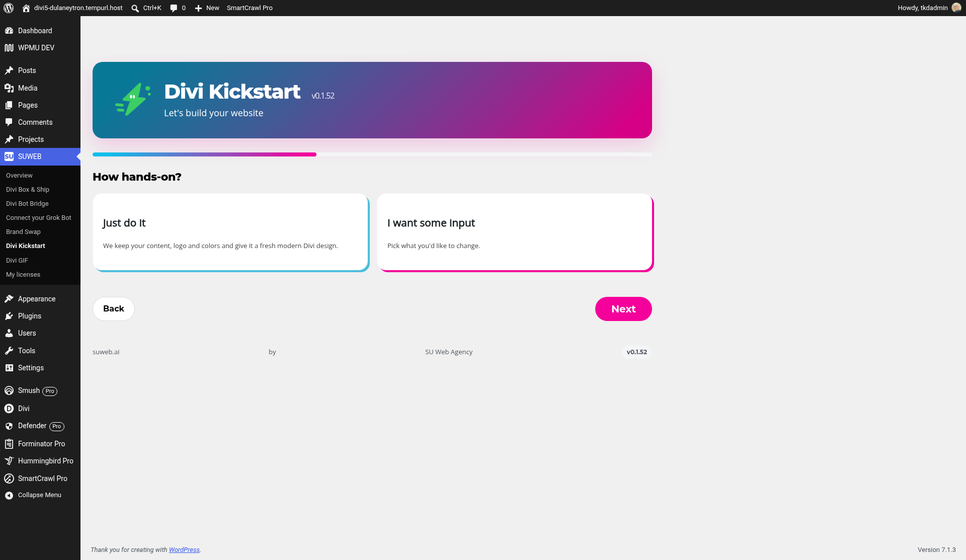Click the plus icon next to New
Image resolution: width=966 pixels, height=560 pixels.
coord(198,8)
